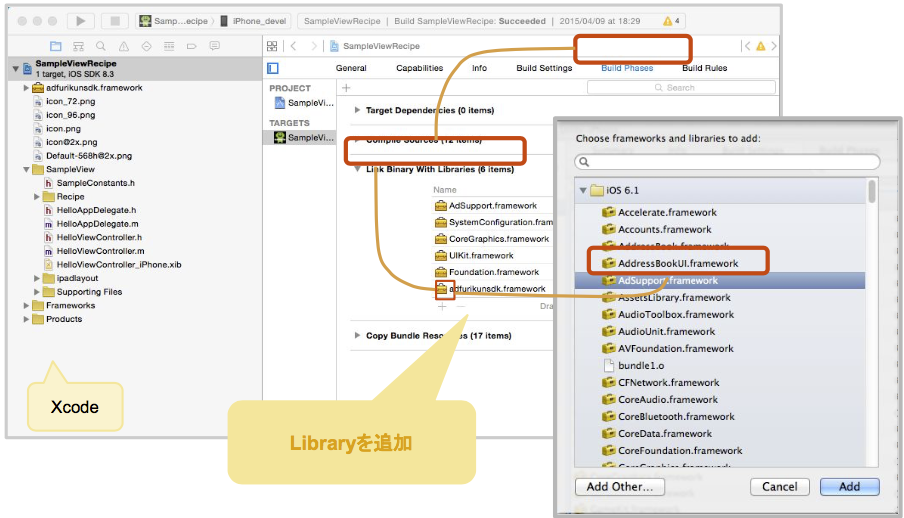This screenshot has width=904, height=518.
Task: Go back with the jump bar left arrow
Action: tap(293, 46)
